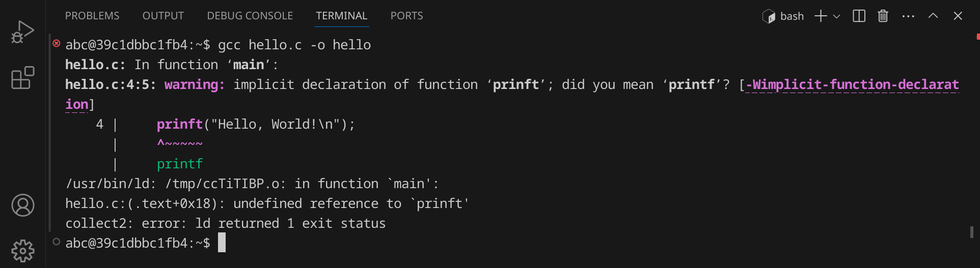Kill terminal with trash icon
This screenshot has height=268, width=980.
click(883, 16)
